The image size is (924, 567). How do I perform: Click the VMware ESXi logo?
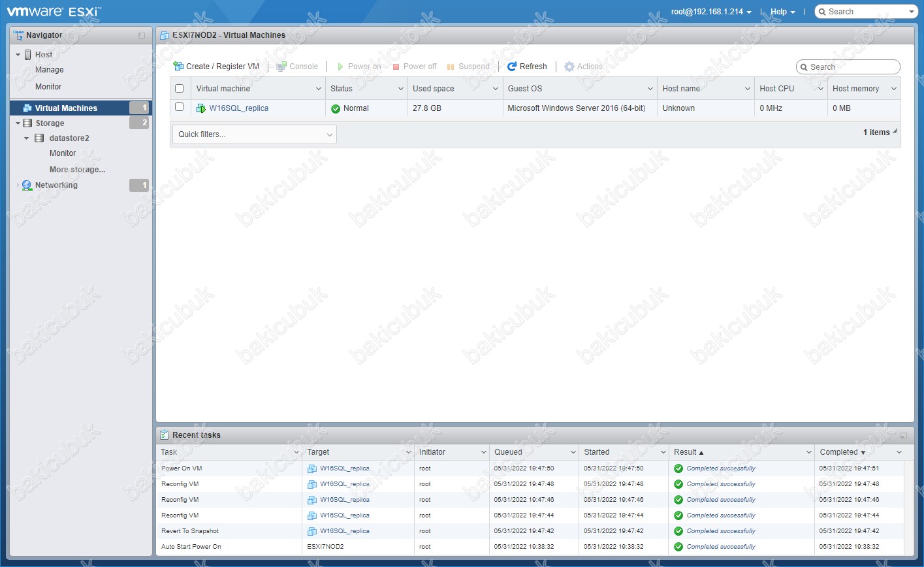54,12
